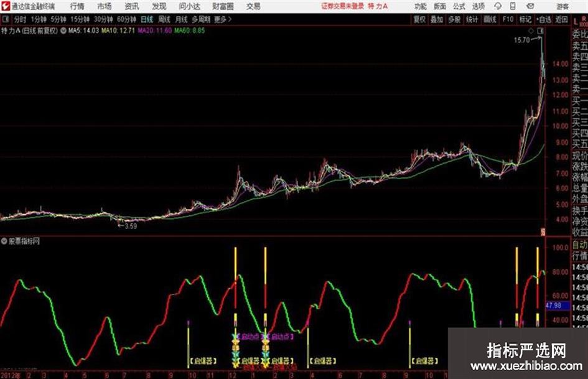Click the diamond icon at chart corner
Screen dimensions: 588x379
pyautogui.click(x=531, y=30)
